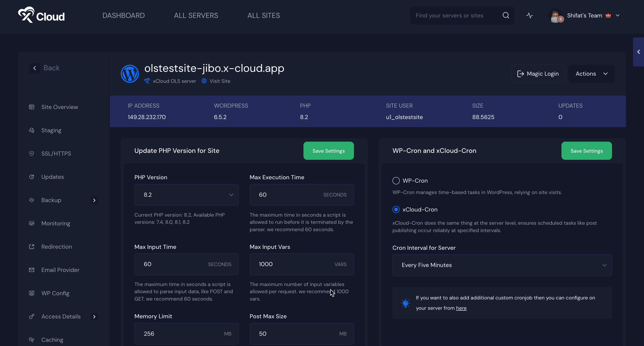Enable the xCloud-Cron option
Screen dimensions: 644x346
click(396, 209)
